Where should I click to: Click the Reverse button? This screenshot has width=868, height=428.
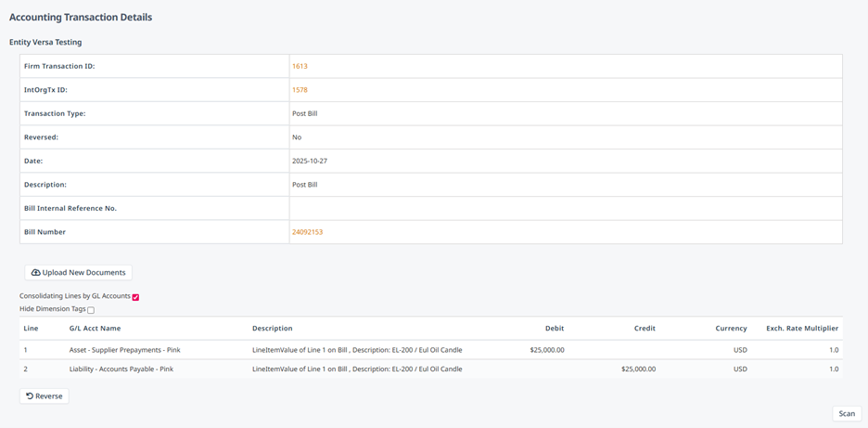(x=45, y=396)
